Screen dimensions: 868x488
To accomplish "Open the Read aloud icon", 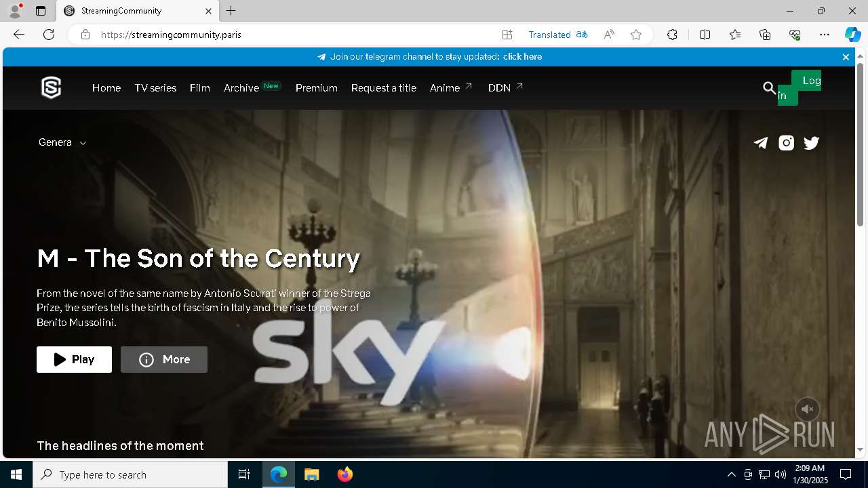I will click(x=609, y=35).
